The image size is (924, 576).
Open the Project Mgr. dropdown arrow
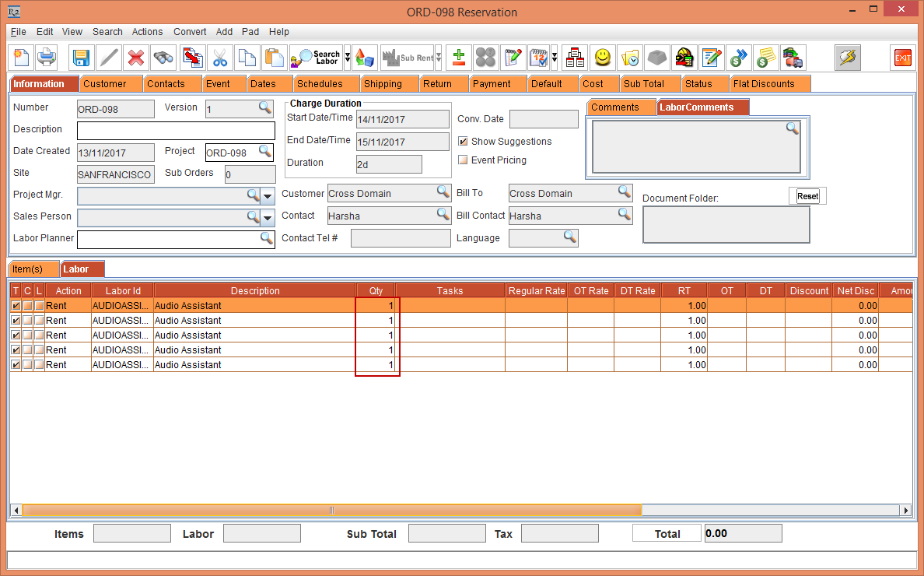click(x=268, y=196)
